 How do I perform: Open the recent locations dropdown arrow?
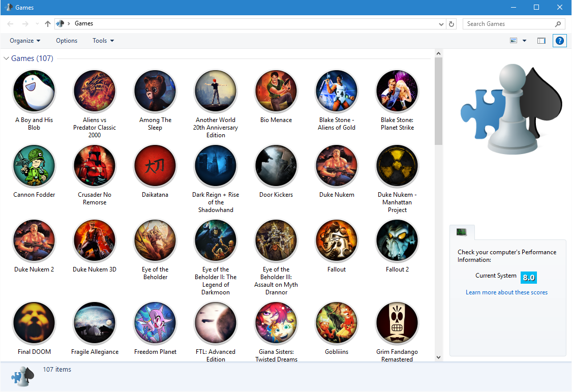(37, 24)
